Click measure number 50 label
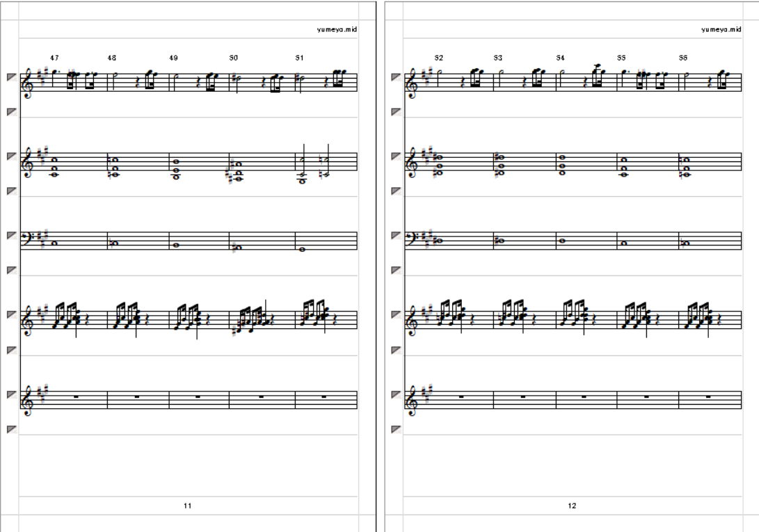The image size is (759, 532). [234, 58]
